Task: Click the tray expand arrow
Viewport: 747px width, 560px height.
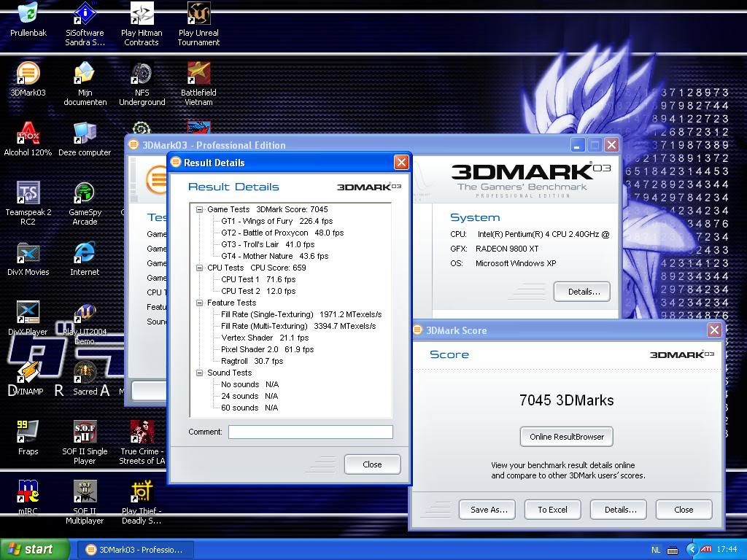Action: [692, 550]
